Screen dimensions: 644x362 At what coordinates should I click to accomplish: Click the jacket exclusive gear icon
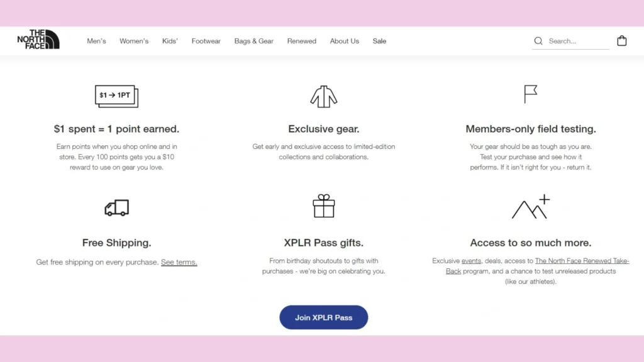tap(324, 96)
